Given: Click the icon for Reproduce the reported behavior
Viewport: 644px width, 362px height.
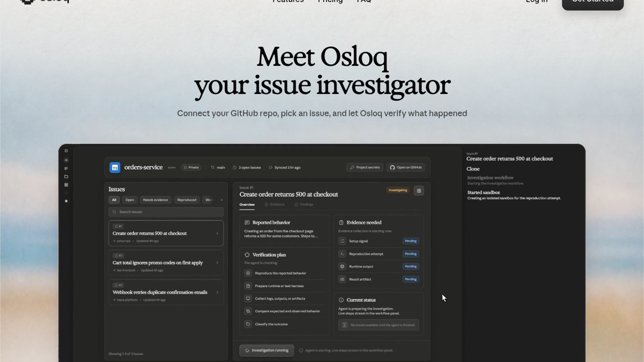Looking at the screenshot, I should tap(248, 273).
